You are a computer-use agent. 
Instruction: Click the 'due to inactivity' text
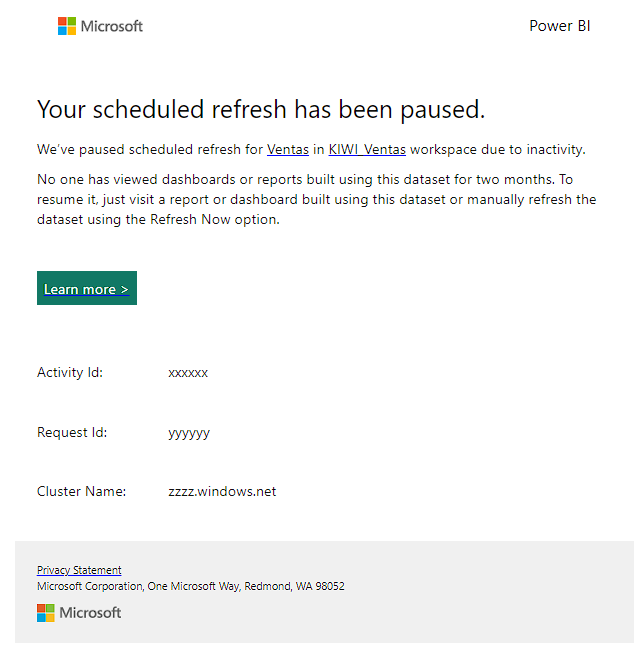pyautogui.click(x=533, y=149)
